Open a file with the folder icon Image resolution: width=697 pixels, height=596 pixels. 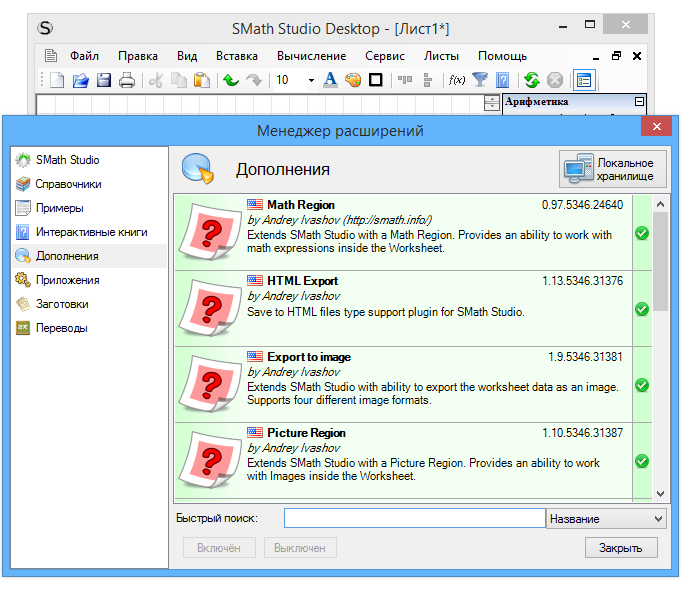click(x=80, y=80)
